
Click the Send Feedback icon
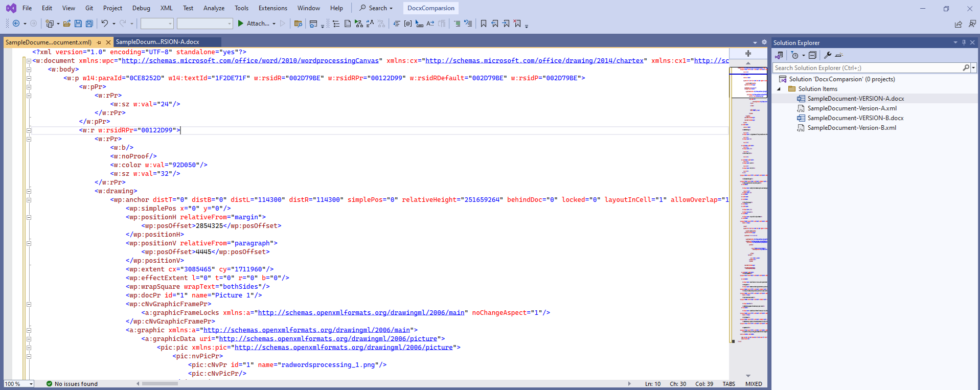972,24
